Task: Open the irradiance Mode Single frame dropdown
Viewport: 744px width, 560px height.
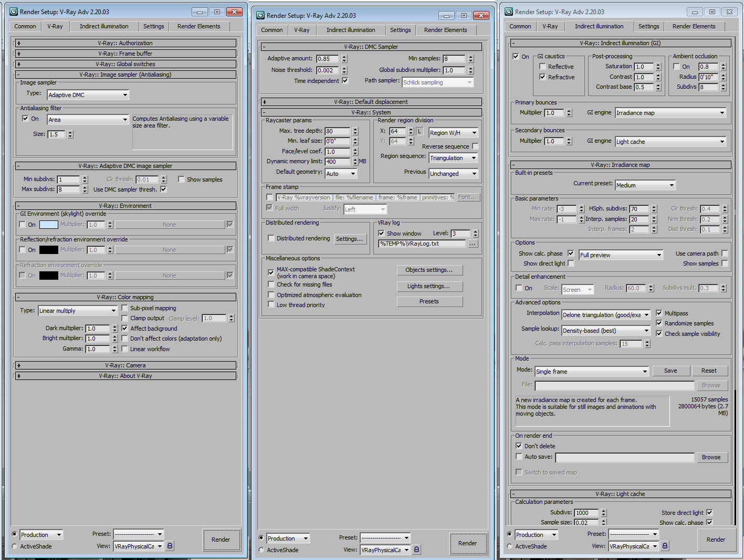Action: pos(592,372)
